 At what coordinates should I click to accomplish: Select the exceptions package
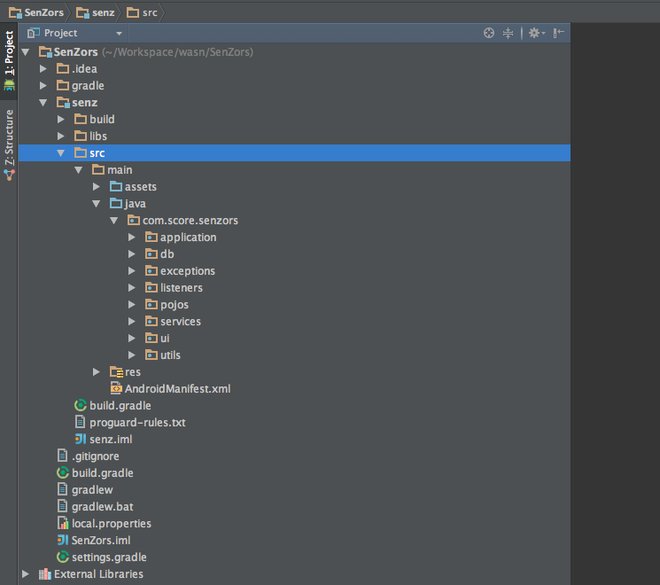coord(187,271)
